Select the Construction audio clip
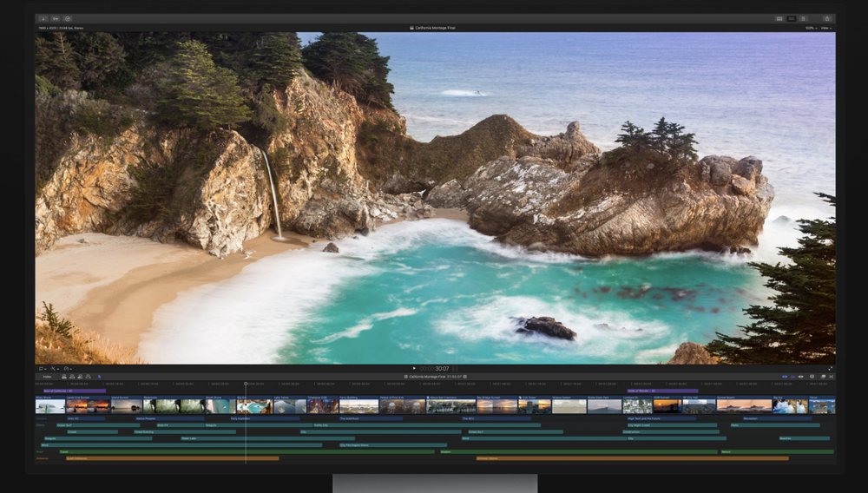The height and width of the screenshot is (493, 868). pyautogui.click(x=670, y=432)
